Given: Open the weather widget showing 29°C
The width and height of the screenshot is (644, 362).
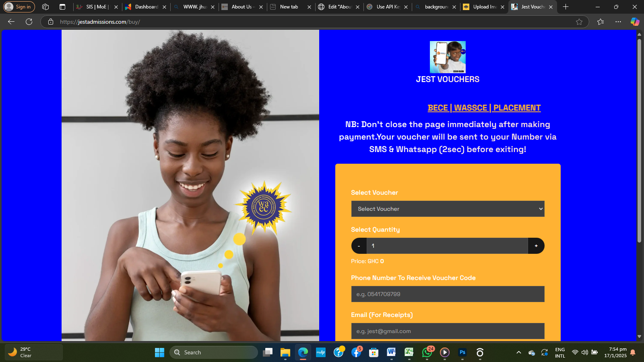Looking at the screenshot, I should click(x=34, y=352).
